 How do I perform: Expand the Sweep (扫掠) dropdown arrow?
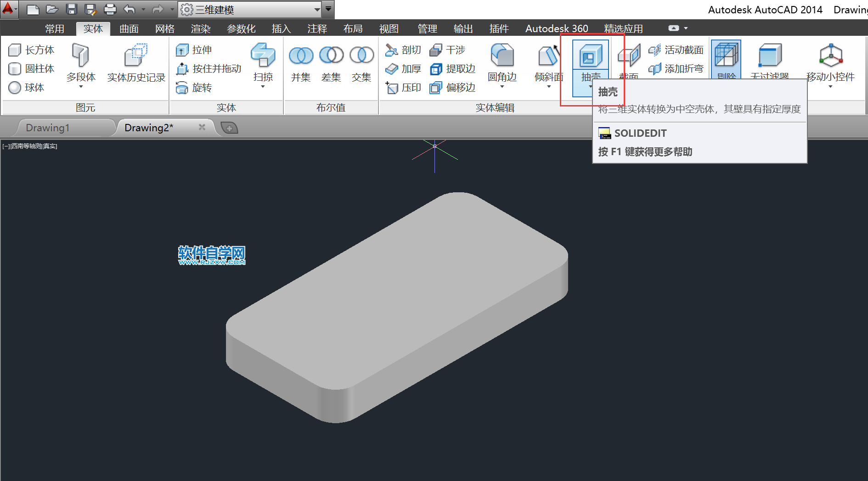point(263,87)
